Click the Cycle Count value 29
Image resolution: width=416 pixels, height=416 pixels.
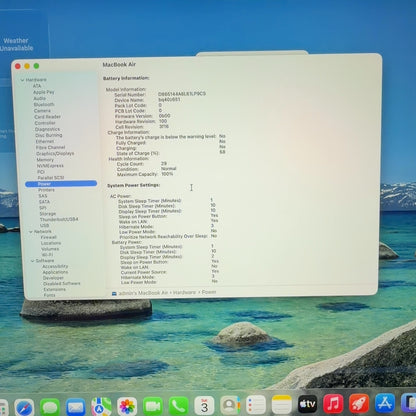[164, 164]
